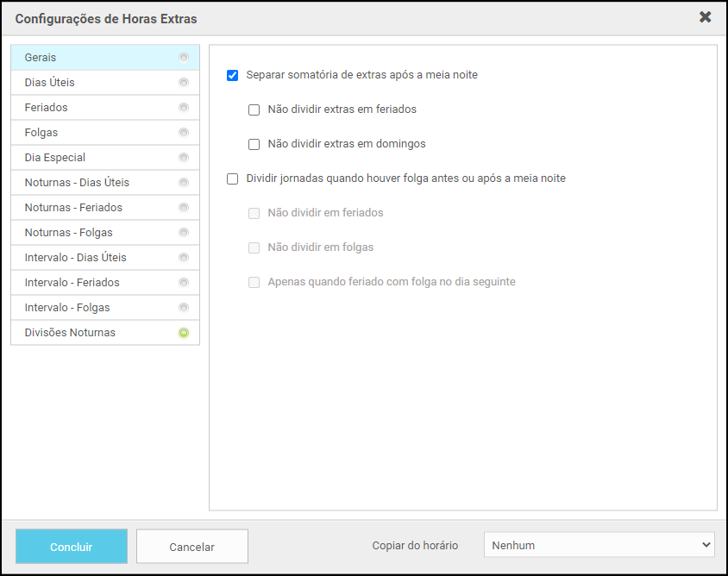This screenshot has height=576, width=728.
Task: Switch to the Noturnas - Dias Úteis section
Action: (77, 183)
